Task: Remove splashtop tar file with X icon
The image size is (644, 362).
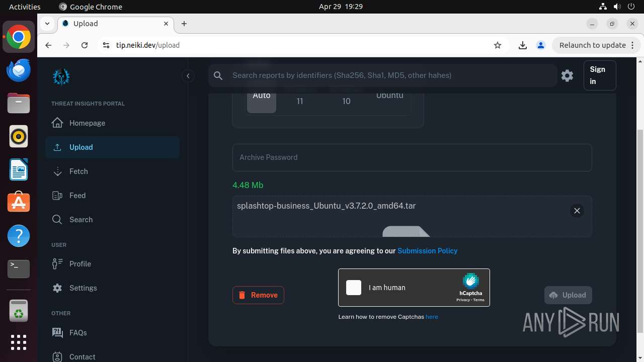Action: pos(577,211)
